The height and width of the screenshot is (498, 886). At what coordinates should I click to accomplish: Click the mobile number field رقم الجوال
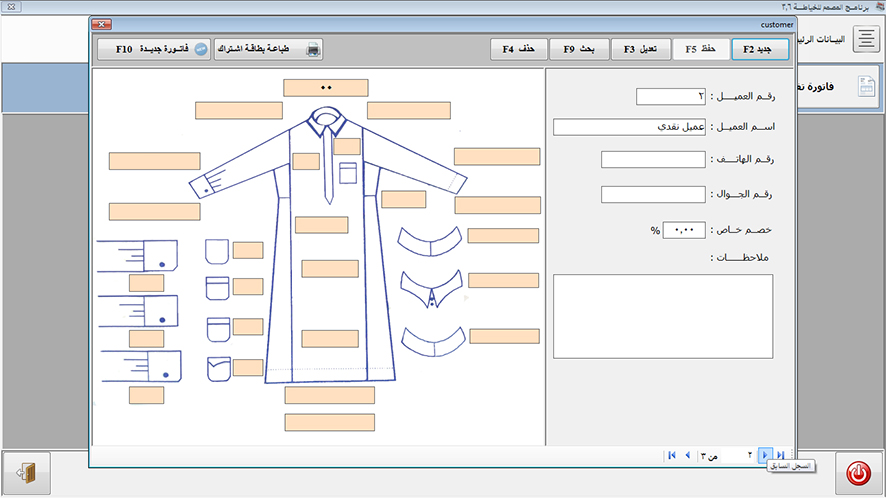point(653,194)
